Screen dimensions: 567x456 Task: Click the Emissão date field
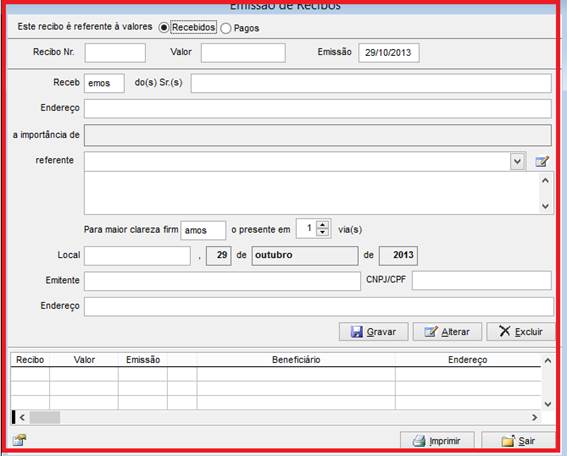(389, 53)
